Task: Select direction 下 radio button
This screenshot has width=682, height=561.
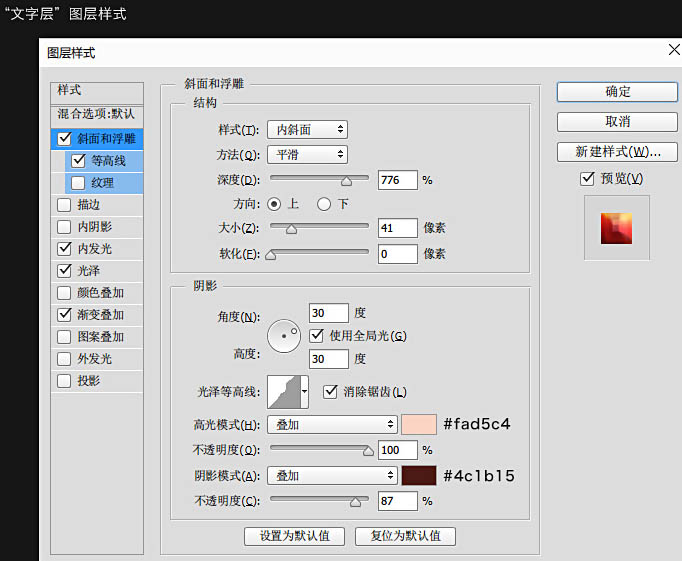Action: click(x=324, y=204)
